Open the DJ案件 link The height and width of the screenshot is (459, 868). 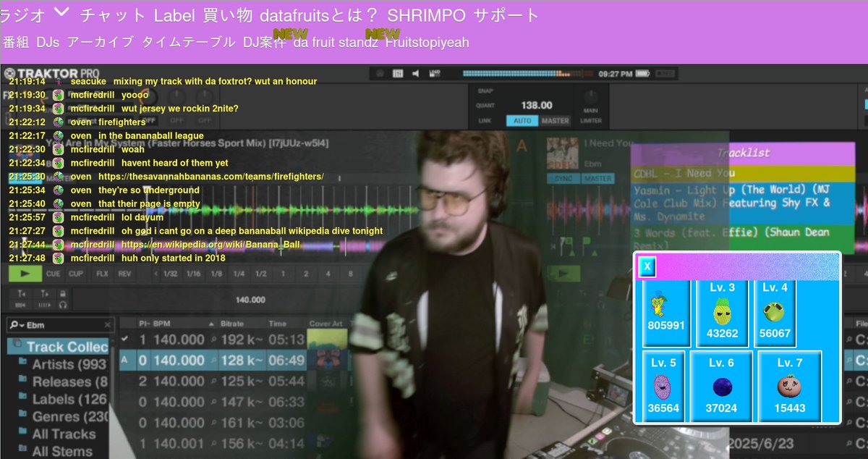pyautogui.click(x=264, y=42)
